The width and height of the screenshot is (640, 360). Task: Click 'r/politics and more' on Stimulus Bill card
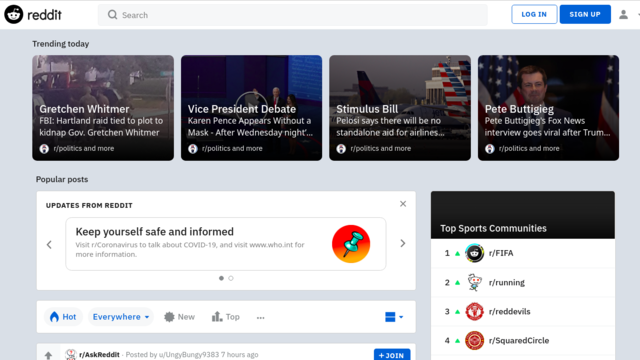coord(380,149)
